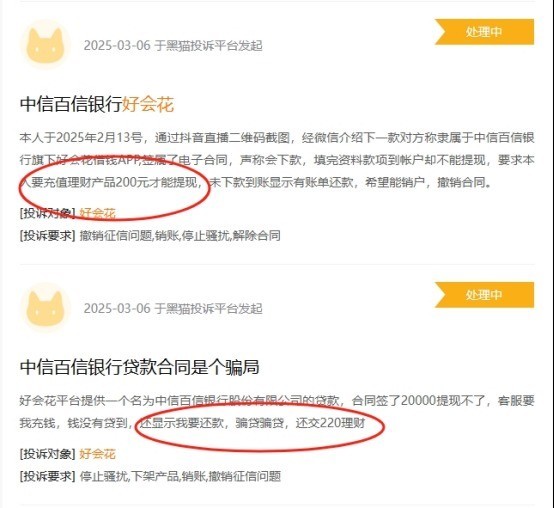554x508 pixels.
Task: Open complaint titled 中信百信银行贷款合同是个骗局
Action: 140,367
